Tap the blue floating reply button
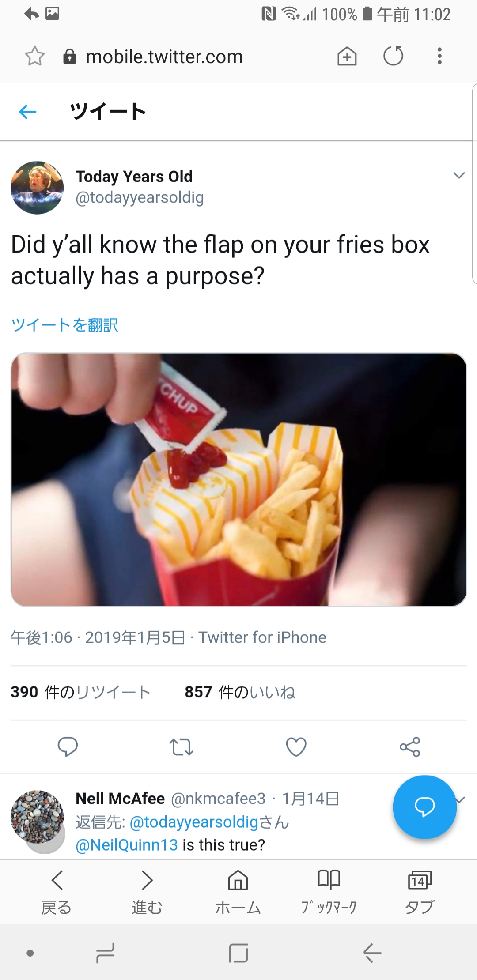This screenshot has height=980, width=477. pyautogui.click(x=424, y=807)
